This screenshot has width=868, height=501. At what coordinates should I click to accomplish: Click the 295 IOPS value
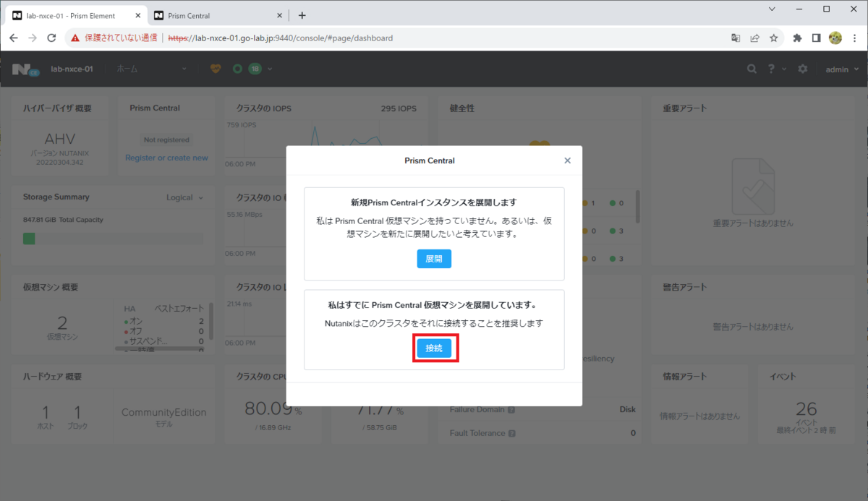click(399, 108)
